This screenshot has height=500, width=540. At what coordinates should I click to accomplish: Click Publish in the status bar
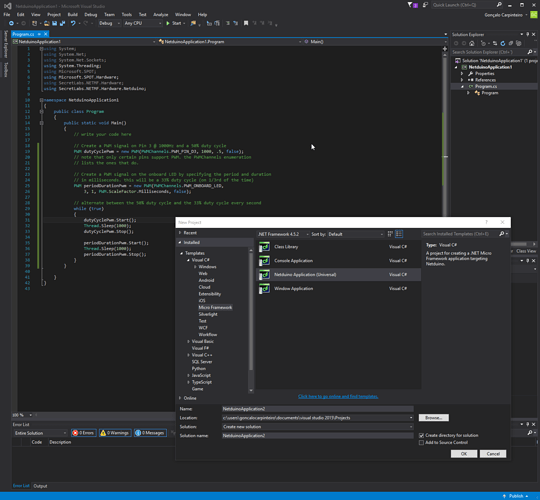516,496
